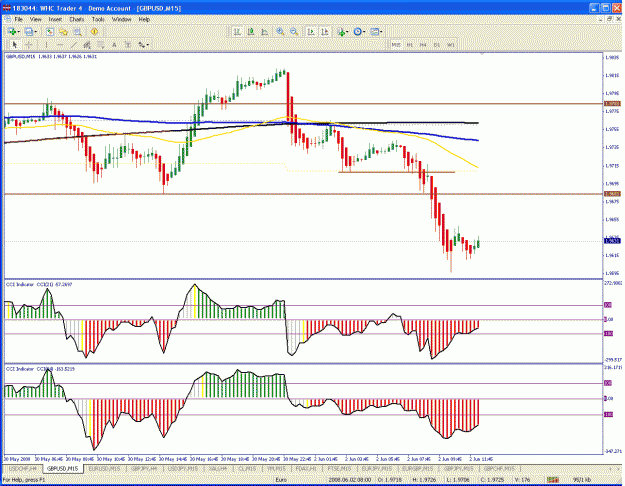Select the Fibonacci retracement tool
Image resolution: width=625 pixels, height=486 pixels.
[x=100, y=45]
